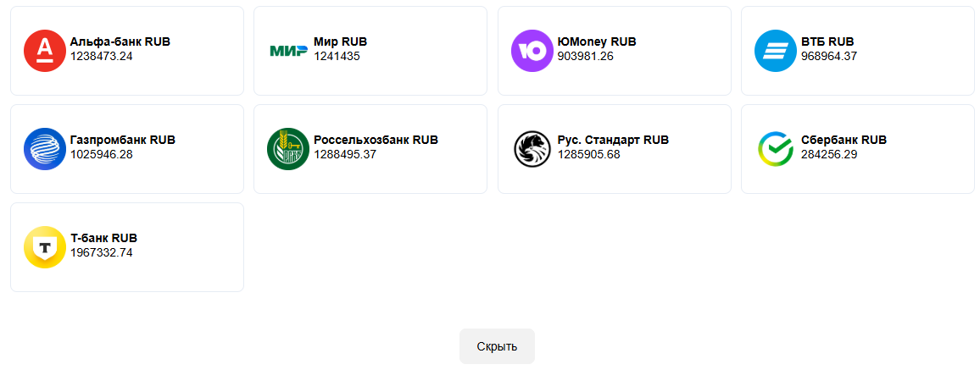
Task: Click the amount 968964.37
Action: pos(829,56)
